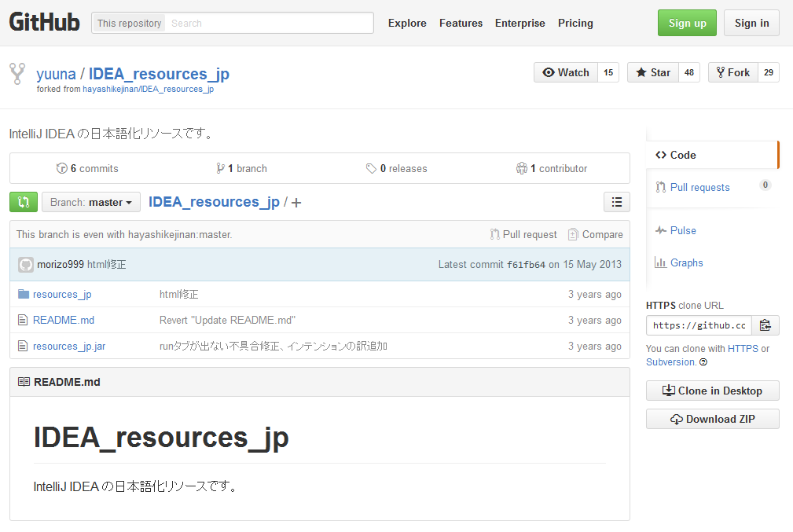Click Clone in Desktop button
Screen dimensions: 793x532
(x=712, y=391)
